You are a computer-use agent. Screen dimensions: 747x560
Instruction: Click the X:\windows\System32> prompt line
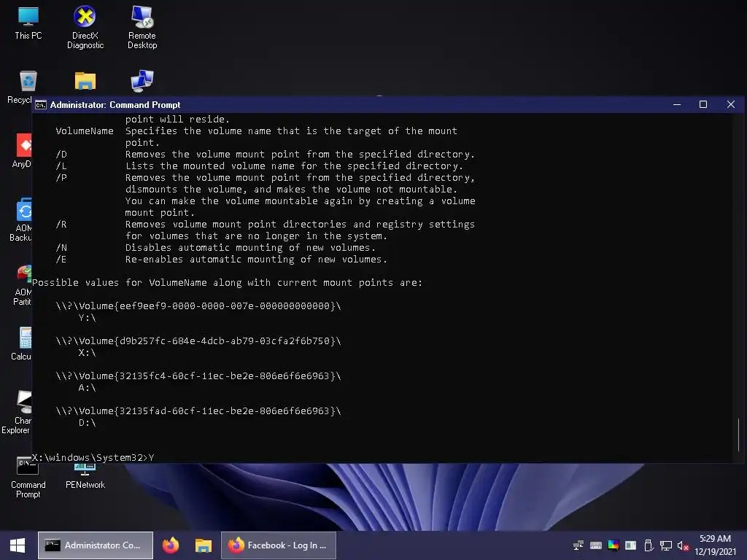(93, 458)
